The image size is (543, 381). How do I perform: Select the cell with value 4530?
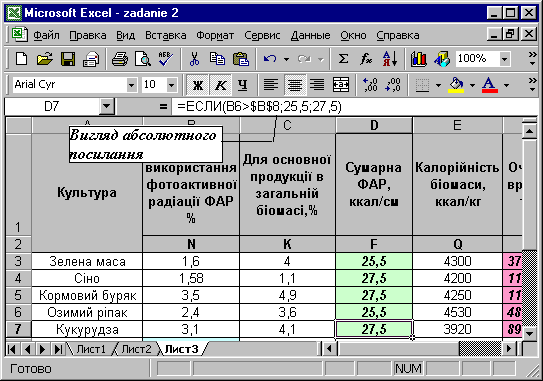pyautogui.click(x=457, y=312)
